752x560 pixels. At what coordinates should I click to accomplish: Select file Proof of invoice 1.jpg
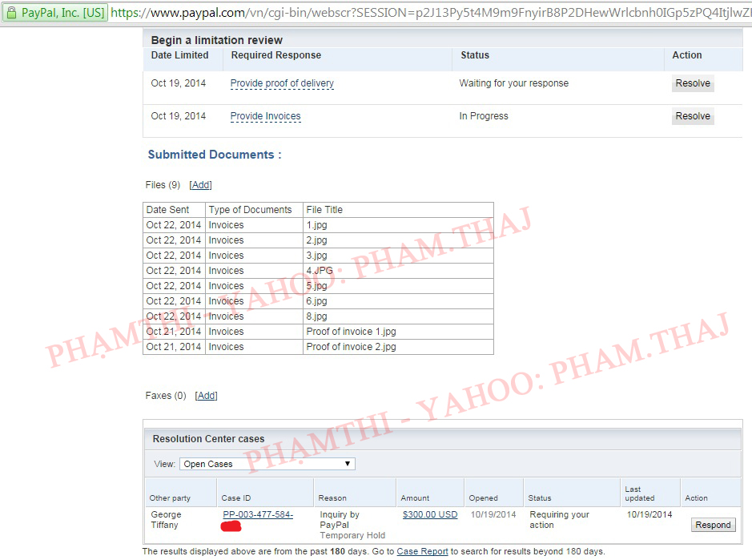[x=351, y=332]
